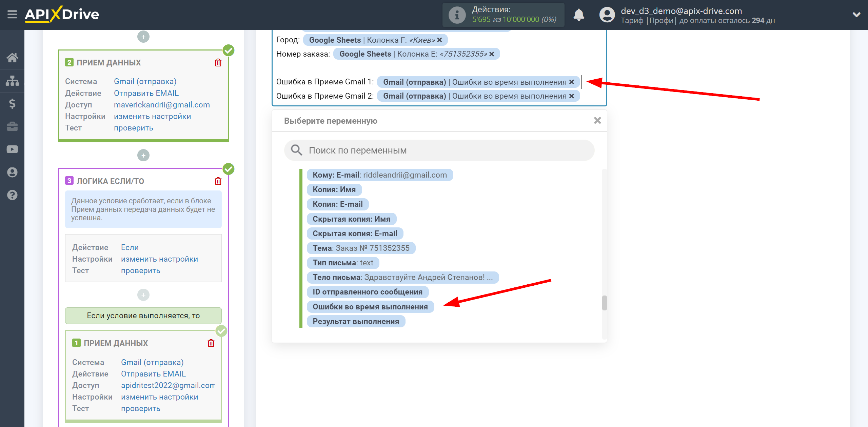The image size is (868, 427).
Task: Select the Скрытая копия: Имя variable
Action: pyautogui.click(x=351, y=219)
